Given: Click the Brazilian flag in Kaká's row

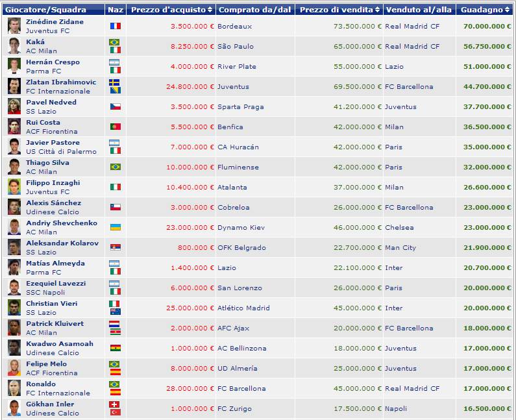Looking at the screenshot, I should point(114,42).
